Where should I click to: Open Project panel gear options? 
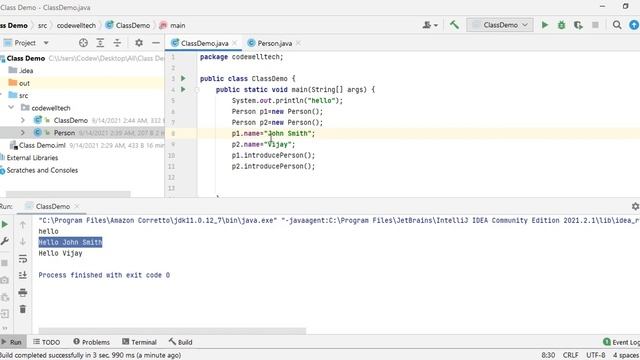click(x=139, y=43)
